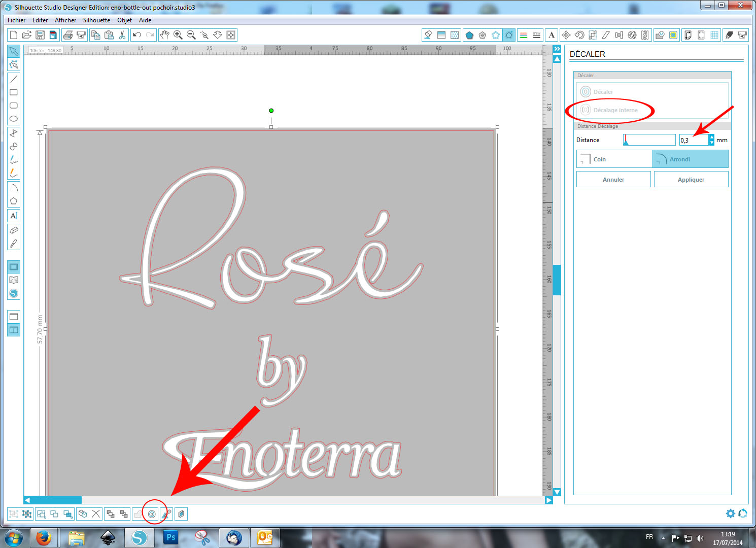Click the green rotation handle above the selection

[271, 111]
